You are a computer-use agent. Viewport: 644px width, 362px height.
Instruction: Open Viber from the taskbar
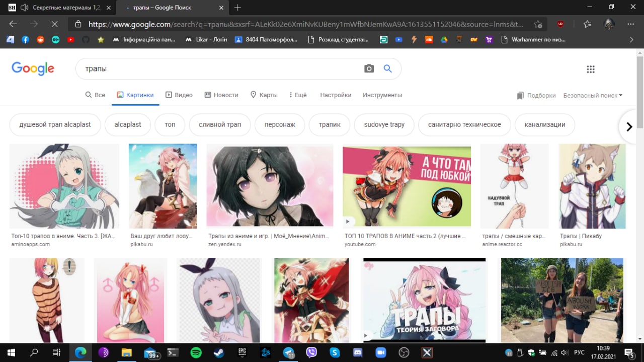click(311, 352)
